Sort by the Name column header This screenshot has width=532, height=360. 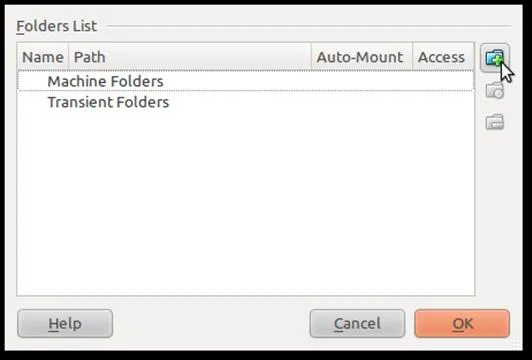pos(43,57)
